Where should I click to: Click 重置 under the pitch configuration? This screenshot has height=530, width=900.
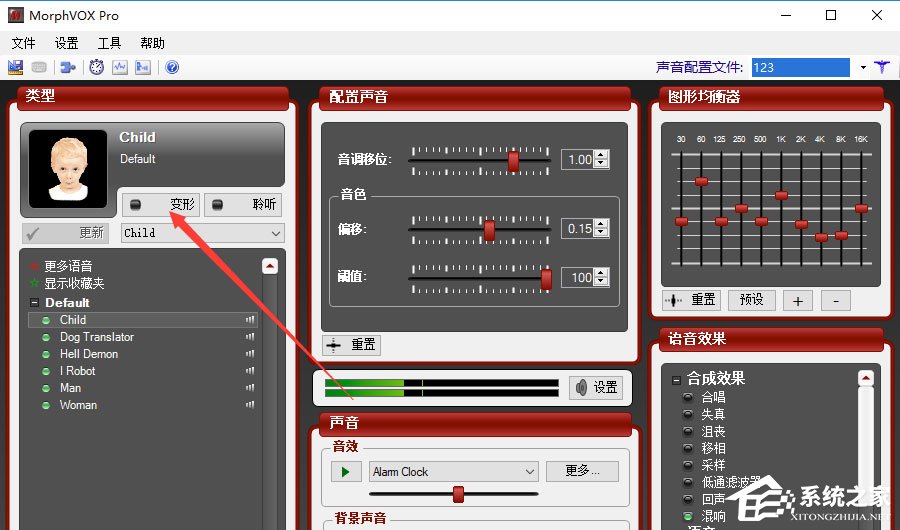point(352,345)
